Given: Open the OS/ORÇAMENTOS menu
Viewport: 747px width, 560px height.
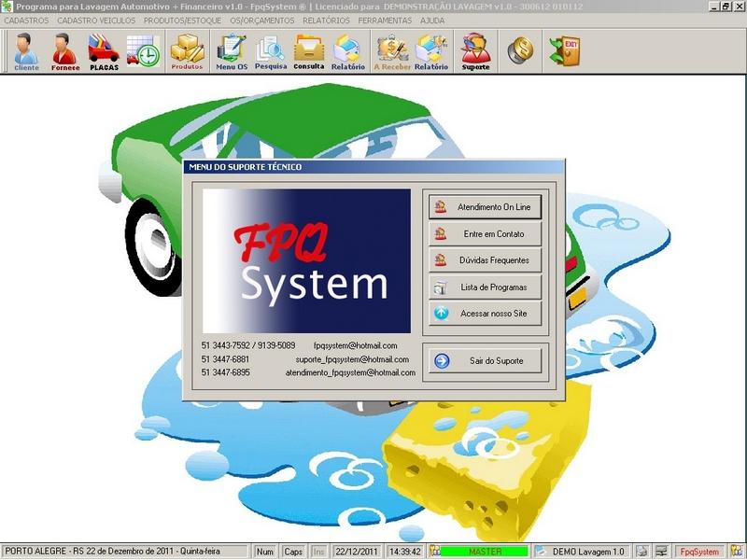Looking at the screenshot, I should click(262, 21).
